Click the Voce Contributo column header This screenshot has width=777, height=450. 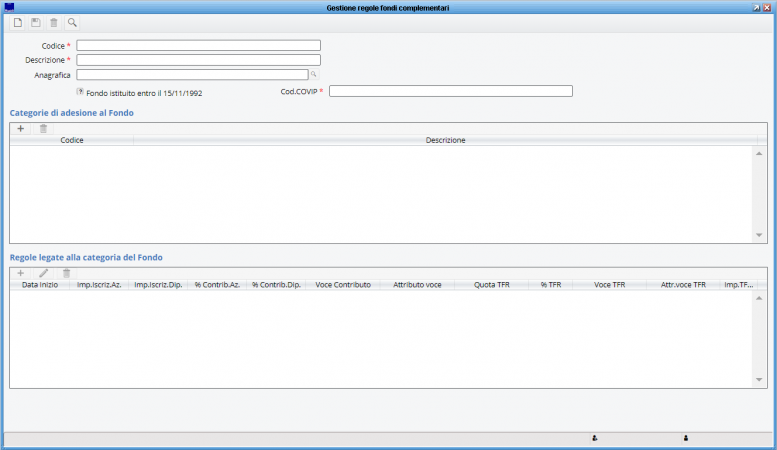pos(343,285)
